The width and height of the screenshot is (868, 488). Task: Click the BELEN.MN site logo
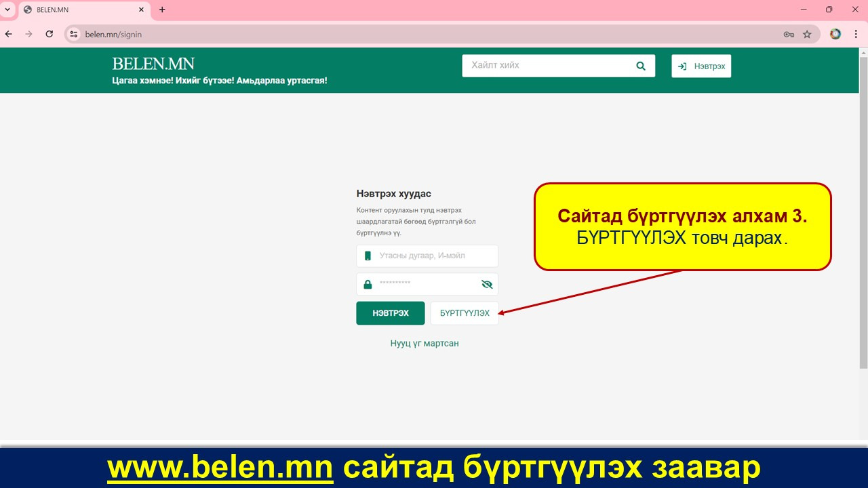tap(153, 64)
